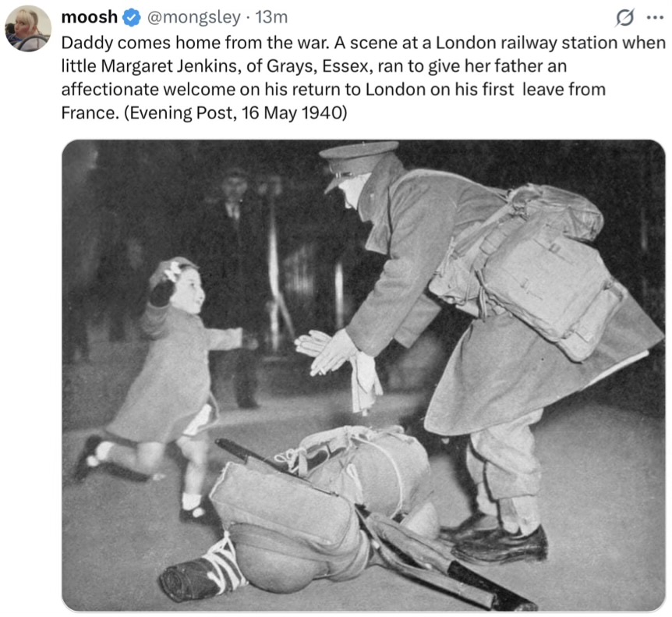Click the tweet text starting 'Daddy comes home'

[363, 77]
